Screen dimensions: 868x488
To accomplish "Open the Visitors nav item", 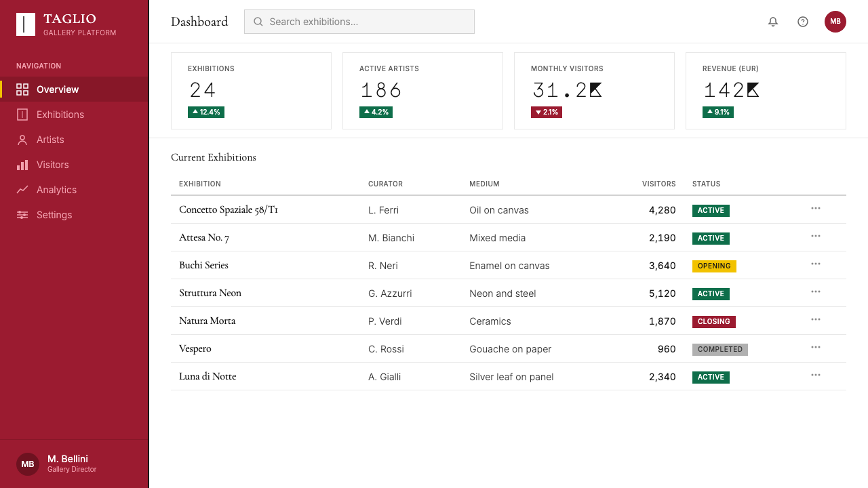I will pyautogui.click(x=74, y=165).
